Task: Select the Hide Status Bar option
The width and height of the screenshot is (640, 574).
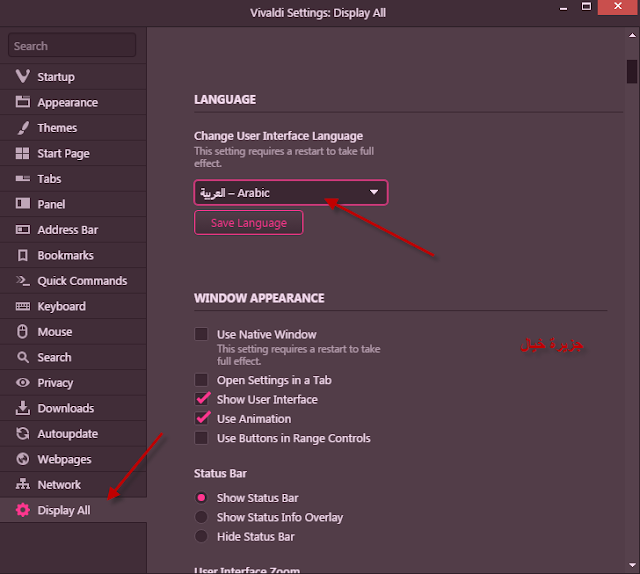Action: pos(201,536)
